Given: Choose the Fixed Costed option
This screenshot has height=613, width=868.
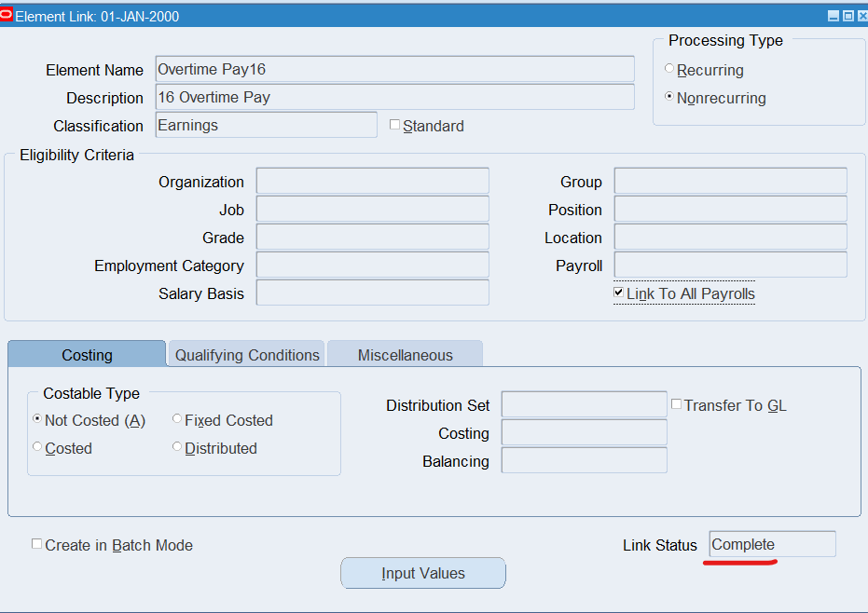Looking at the screenshot, I should tap(177, 419).
